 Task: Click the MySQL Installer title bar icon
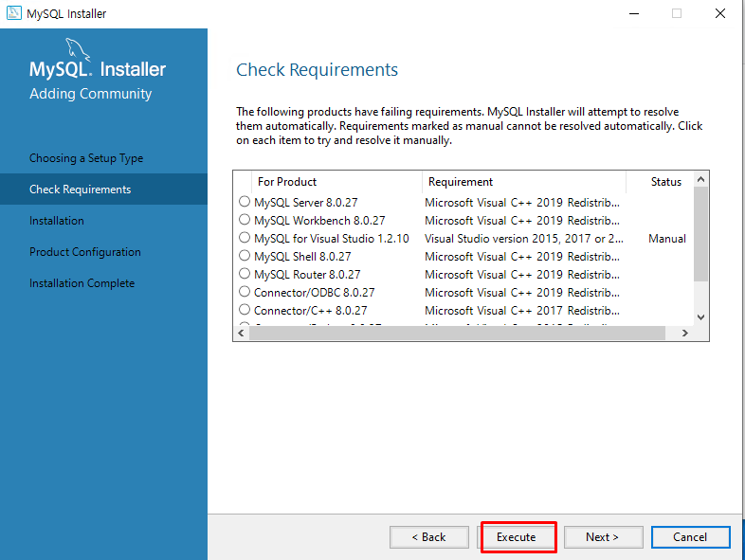[x=14, y=13]
